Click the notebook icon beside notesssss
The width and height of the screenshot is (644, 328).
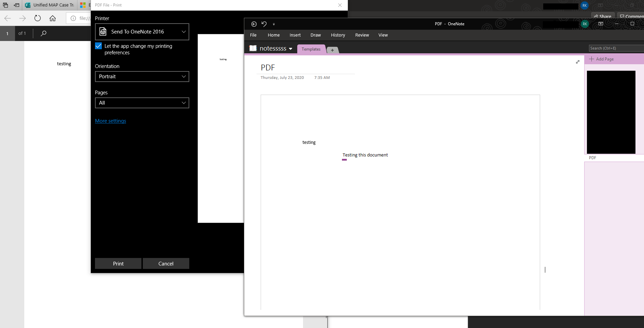point(253,48)
